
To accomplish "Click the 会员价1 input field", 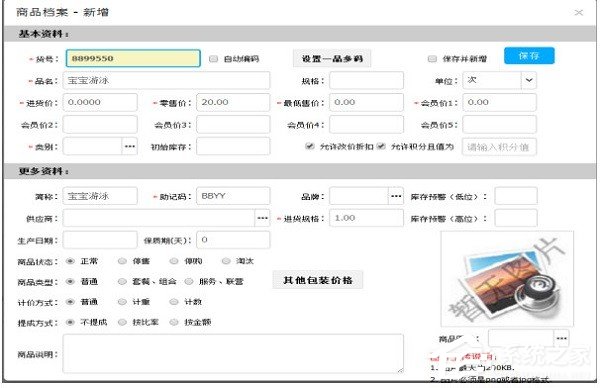I will pyautogui.click(x=499, y=103).
